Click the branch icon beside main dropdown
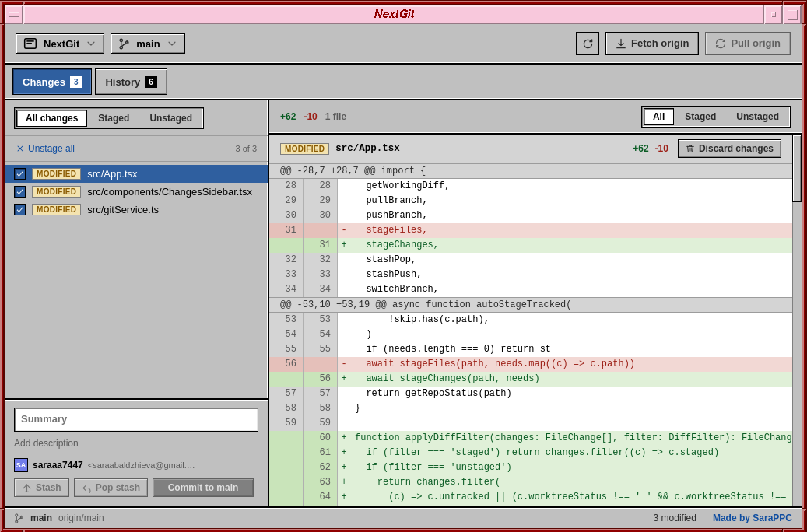807x532 pixels. tap(124, 44)
